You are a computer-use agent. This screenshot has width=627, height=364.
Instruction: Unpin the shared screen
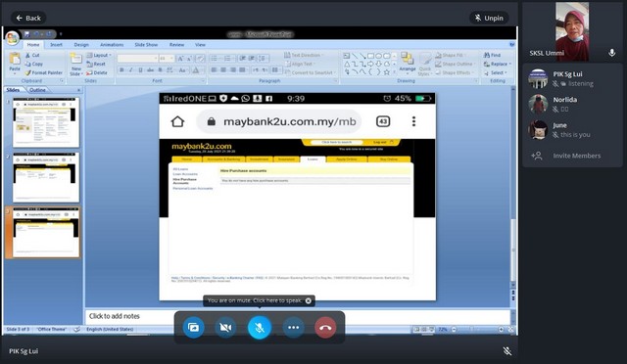coord(489,18)
